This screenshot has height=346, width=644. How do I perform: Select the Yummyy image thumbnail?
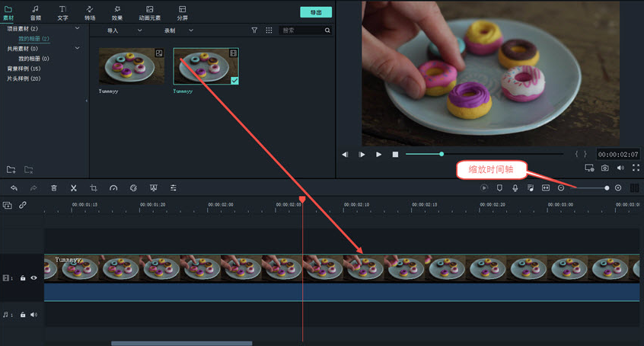pos(132,66)
